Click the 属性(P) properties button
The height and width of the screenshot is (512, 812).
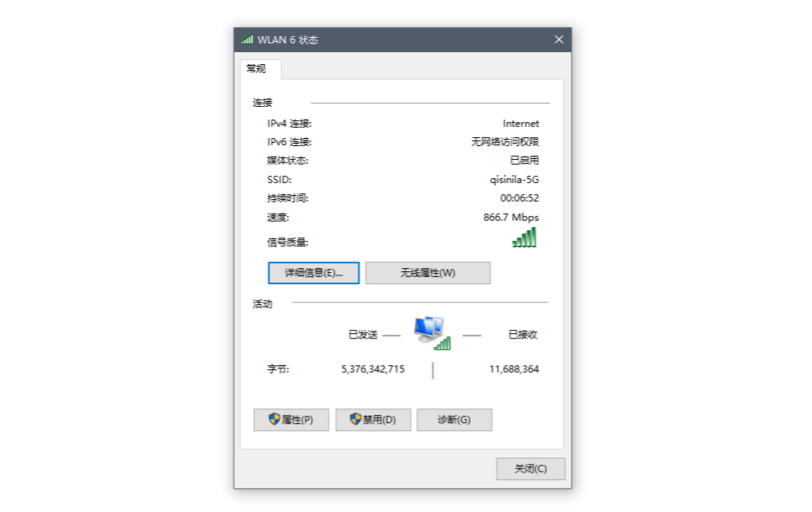(291, 420)
